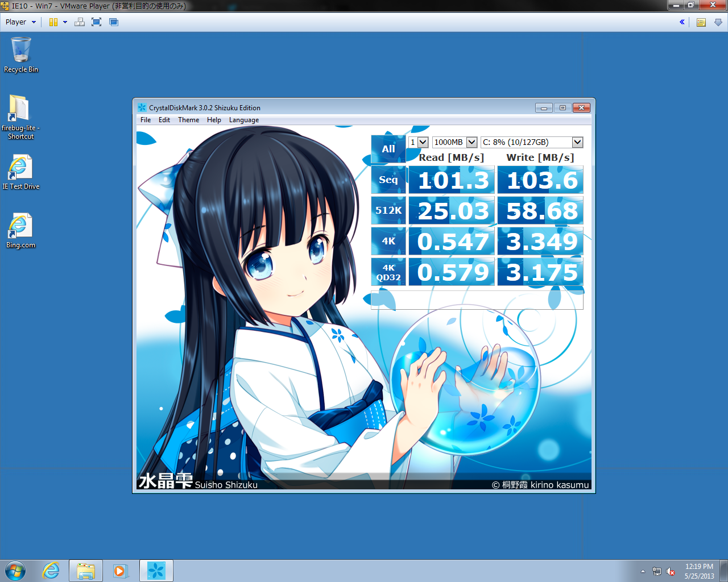Viewport: 728px width, 582px height.
Task: Minimize the CrystalDiskMark window
Action: [x=544, y=107]
